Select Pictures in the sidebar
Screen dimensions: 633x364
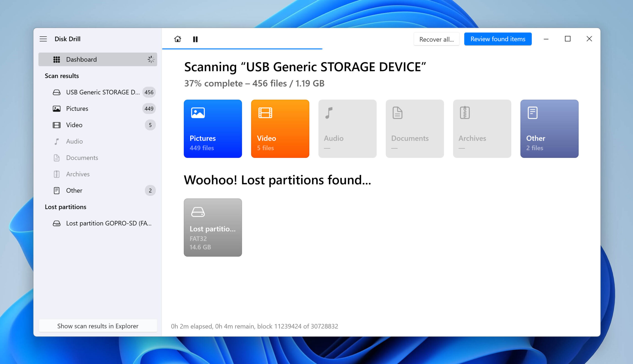point(98,109)
